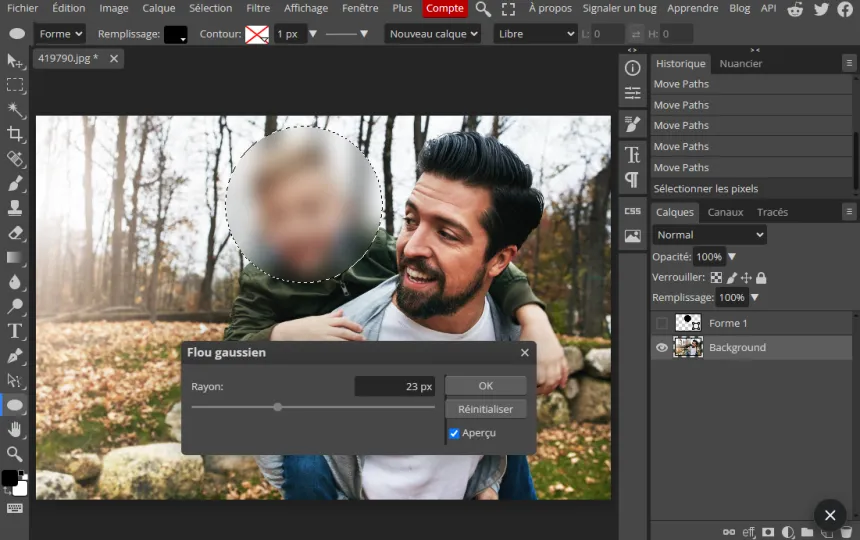The image size is (860, 540).
Task: Close the 419790.jpg document tab
Action: click(114, 59)
